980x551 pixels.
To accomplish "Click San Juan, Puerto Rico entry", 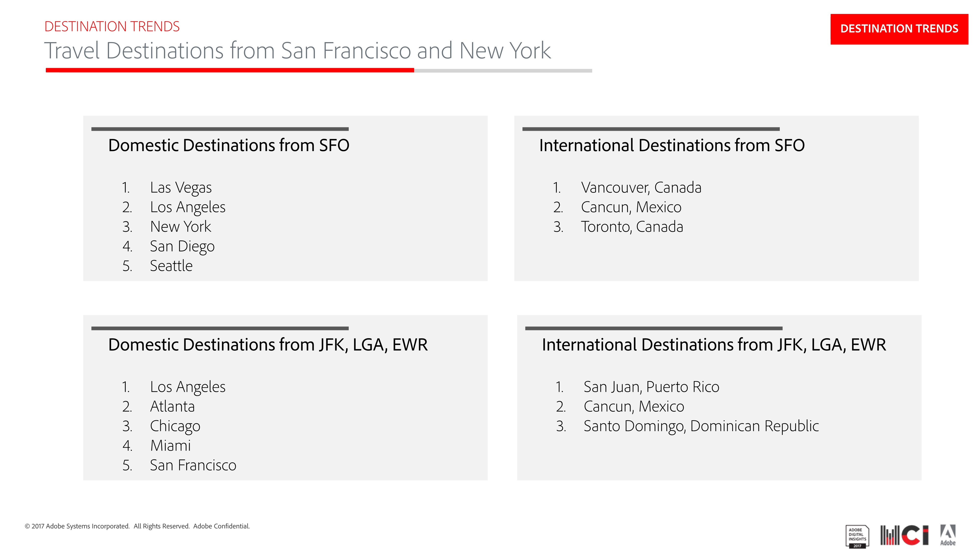I will click(x=651, y=387).
